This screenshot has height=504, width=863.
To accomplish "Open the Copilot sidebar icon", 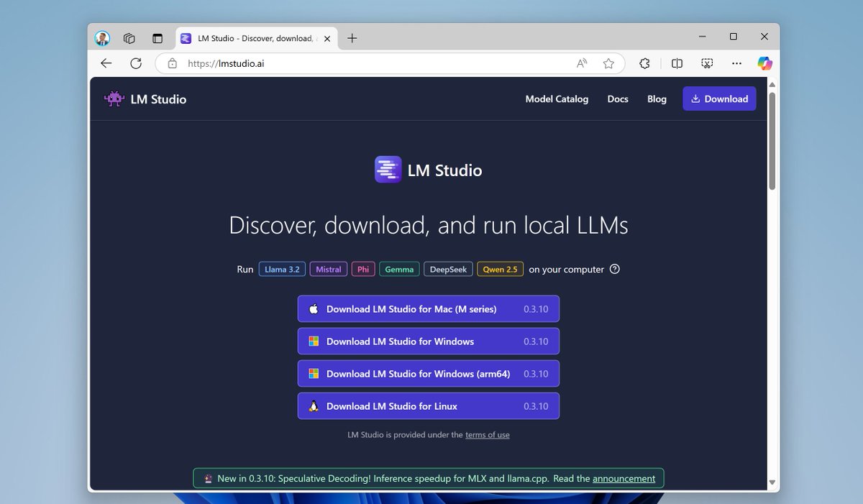I will tap(765, 63).
